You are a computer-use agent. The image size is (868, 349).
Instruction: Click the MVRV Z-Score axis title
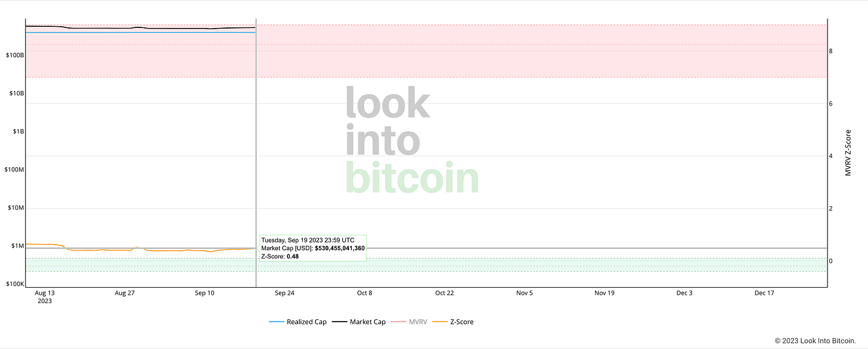848,152
